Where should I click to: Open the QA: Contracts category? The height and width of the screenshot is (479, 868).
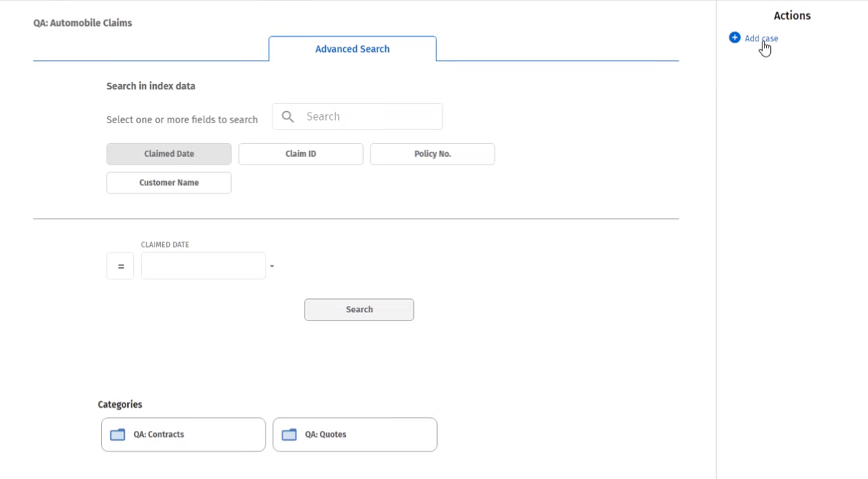[x=183, y=435]
